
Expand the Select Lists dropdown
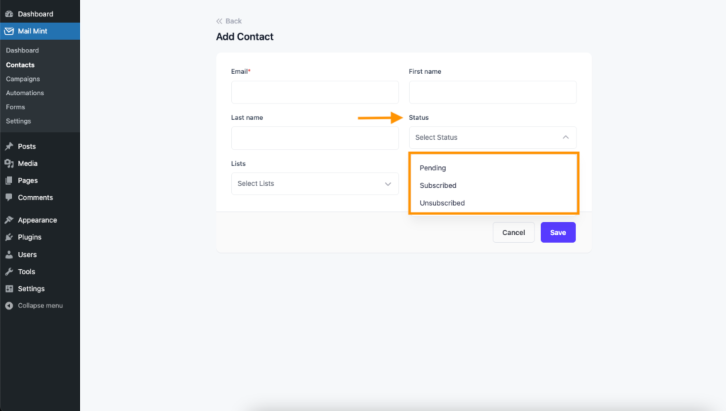click(x=315, y=184)
